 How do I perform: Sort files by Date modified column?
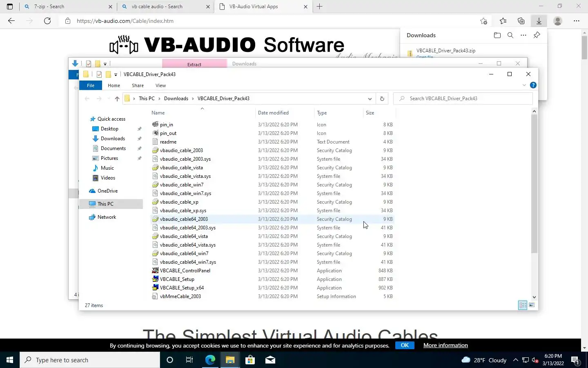click(285, 113)
